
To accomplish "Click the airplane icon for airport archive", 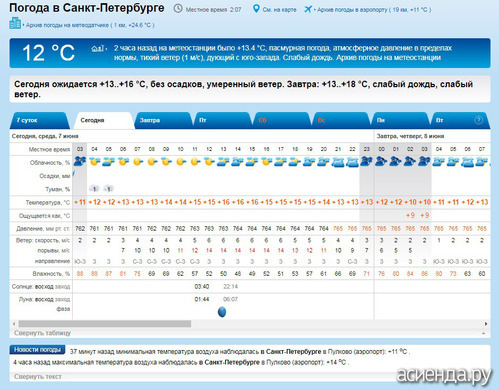I will 308,9.
